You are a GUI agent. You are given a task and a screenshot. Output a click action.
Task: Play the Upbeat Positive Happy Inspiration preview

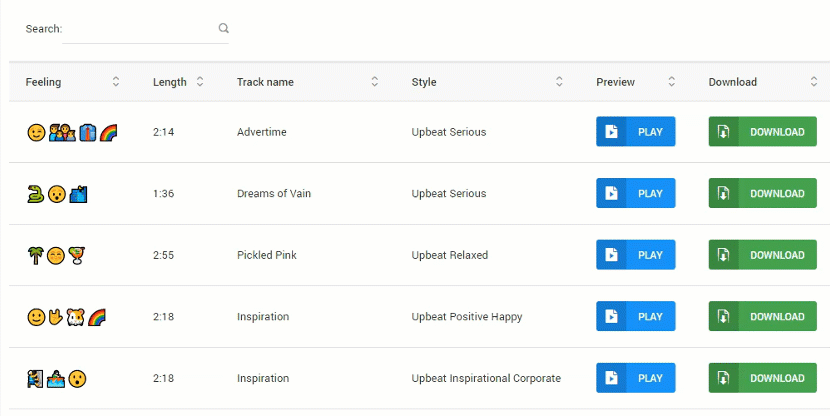[x=635, y=317]
